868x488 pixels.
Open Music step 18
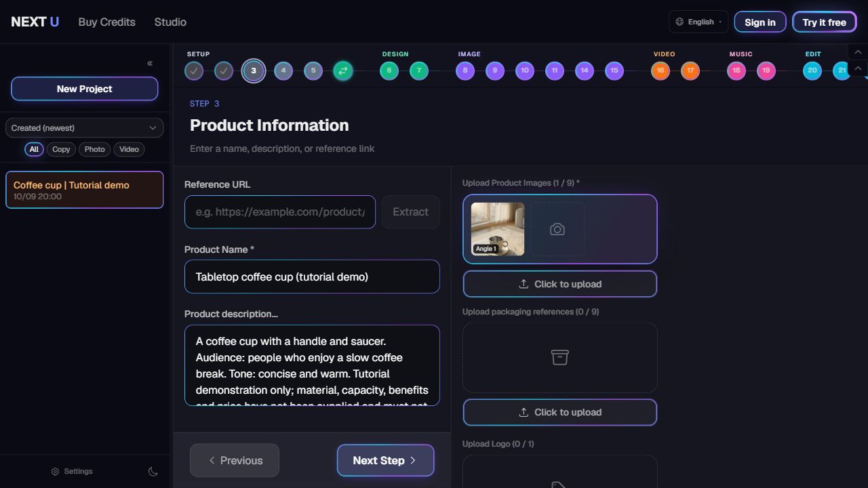pyautogui.click(x=736, y=70)
